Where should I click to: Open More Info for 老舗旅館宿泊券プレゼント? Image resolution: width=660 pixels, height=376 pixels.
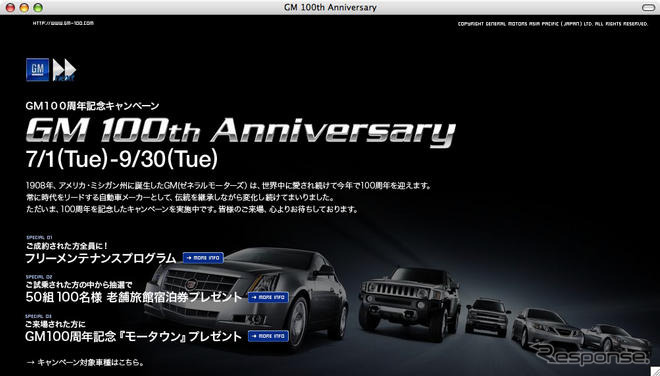pos(268,297)
